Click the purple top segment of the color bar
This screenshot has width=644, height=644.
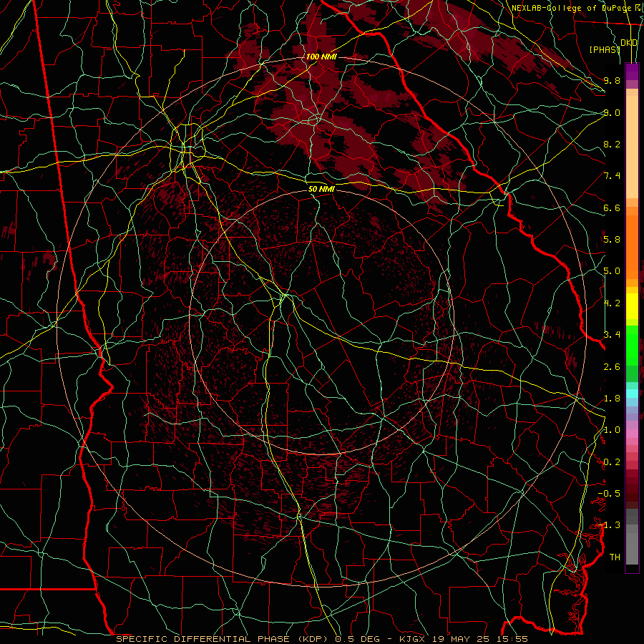coord(632,72)
